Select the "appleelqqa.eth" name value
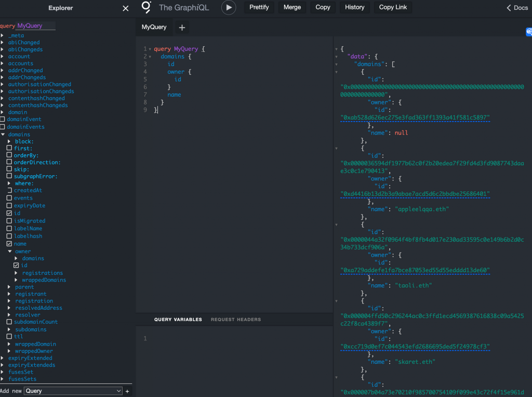 point(422,209)
